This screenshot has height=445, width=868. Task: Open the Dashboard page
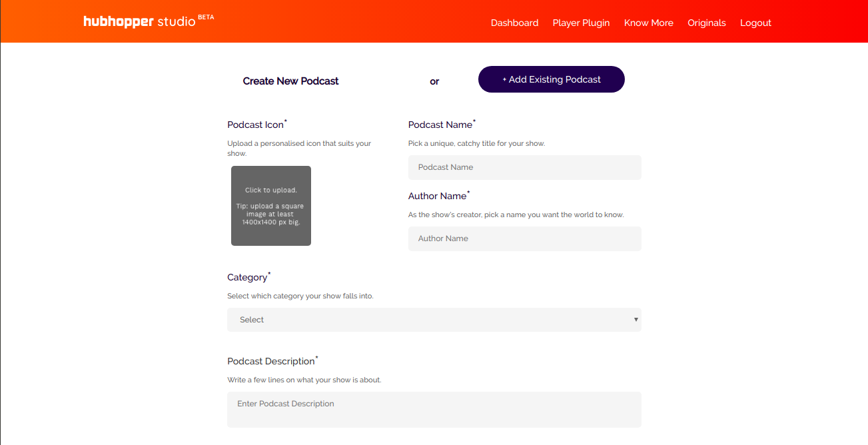click(x=514, y=23)
